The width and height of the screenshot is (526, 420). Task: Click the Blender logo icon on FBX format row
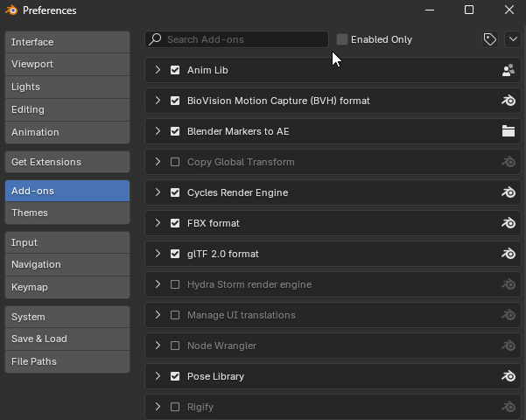[508, 223]
